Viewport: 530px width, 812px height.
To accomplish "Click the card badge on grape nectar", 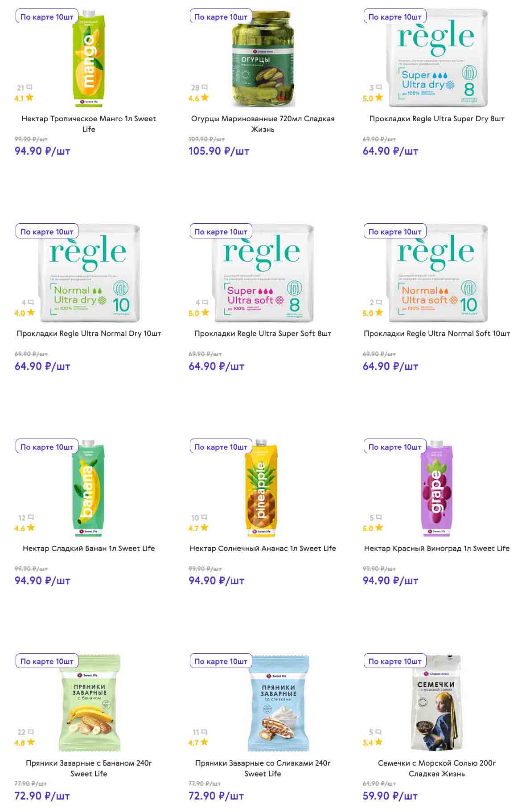I will click(395, 447).
